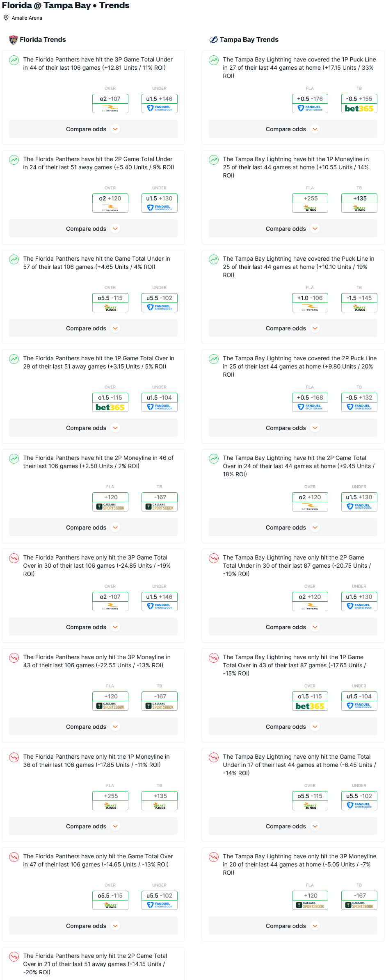Click FanDuel logo under Tampa 2P Puck Line -0.5 +132
The height and width of the screenshot is (980, 386).
tap(359, 407)
